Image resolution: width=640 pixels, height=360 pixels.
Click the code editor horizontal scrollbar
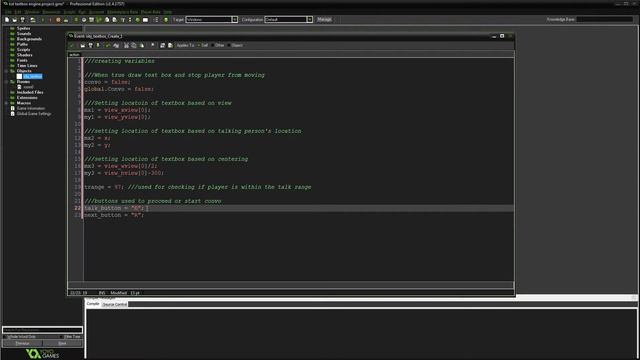pos(290,284)
